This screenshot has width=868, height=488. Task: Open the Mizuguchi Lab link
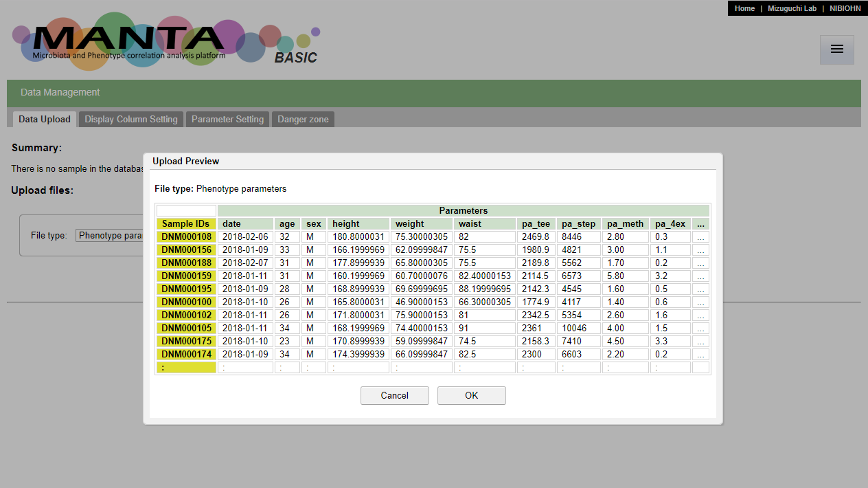pos(792,8)
